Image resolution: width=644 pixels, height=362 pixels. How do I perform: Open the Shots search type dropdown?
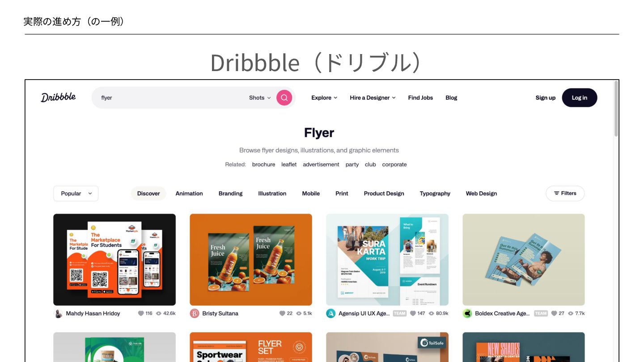pos(260,97)
